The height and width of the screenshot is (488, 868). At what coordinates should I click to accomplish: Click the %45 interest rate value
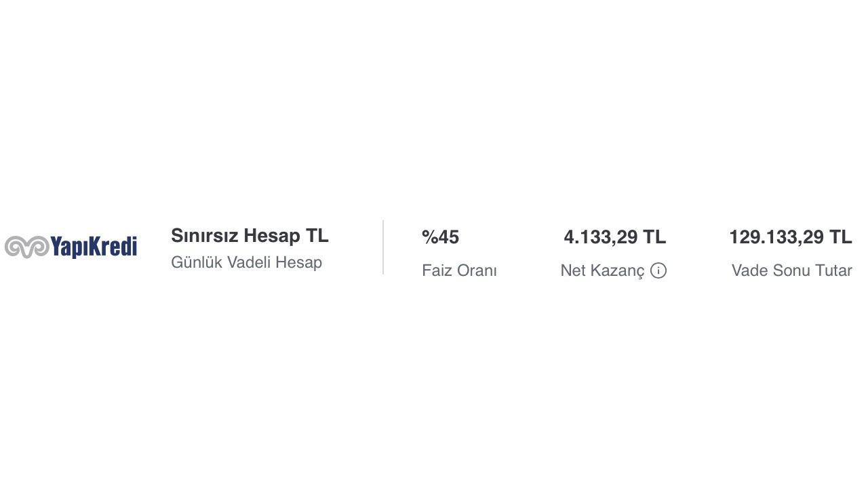[440, 237]
